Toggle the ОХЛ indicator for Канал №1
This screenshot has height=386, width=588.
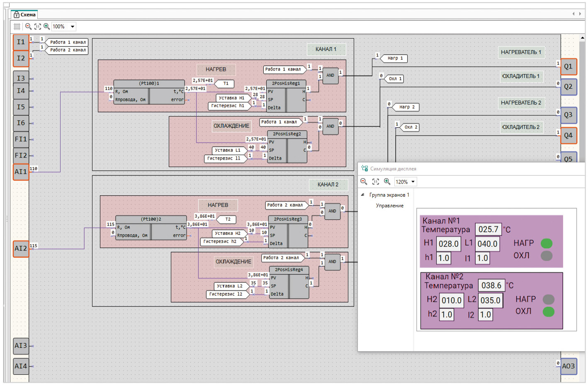pos(546,256)
